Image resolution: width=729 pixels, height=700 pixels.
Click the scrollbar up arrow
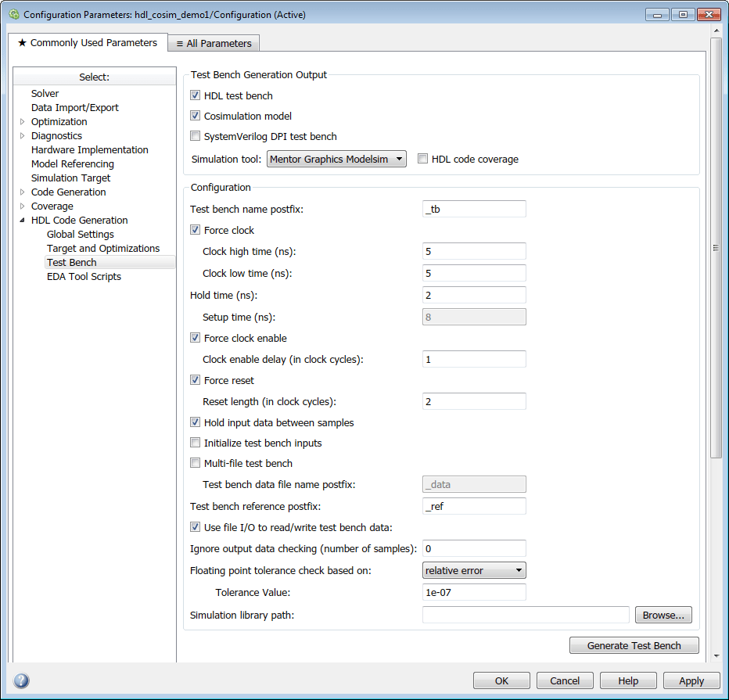(716, 31)
